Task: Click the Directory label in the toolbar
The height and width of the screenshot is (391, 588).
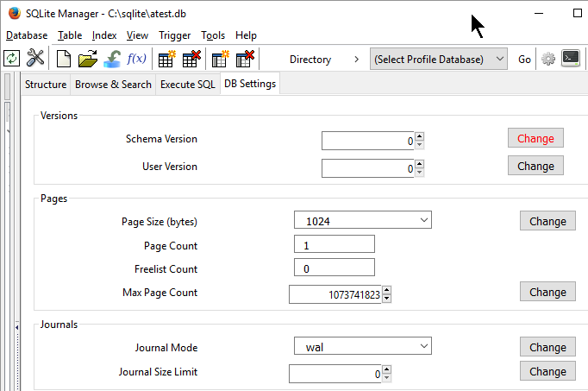Action: pos(310,60)
